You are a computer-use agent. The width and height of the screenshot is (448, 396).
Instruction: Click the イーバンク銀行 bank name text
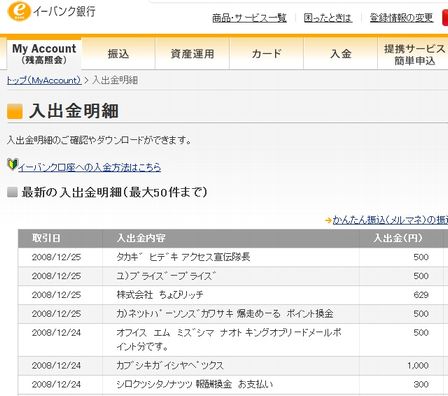coord(64,11)
